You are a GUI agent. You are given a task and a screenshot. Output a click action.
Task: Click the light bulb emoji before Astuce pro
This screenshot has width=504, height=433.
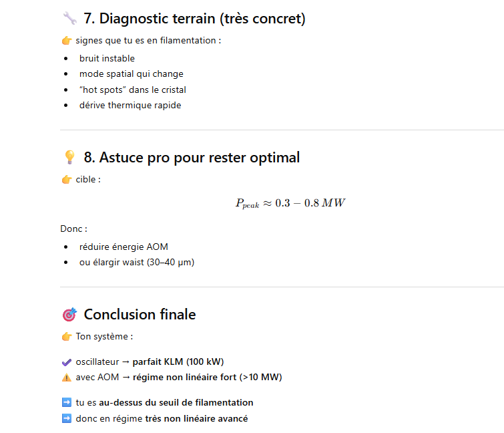(69, 157)
